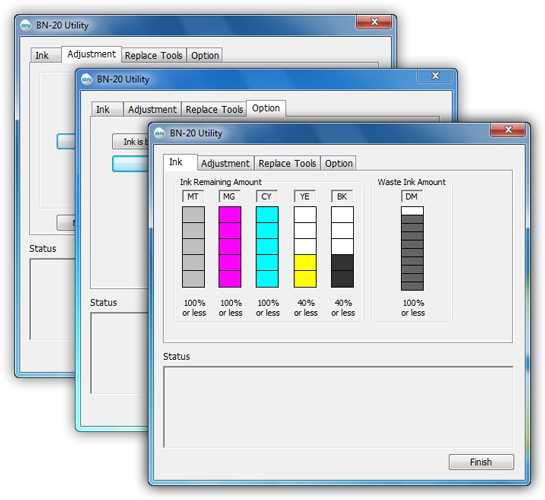Viewport: 545px width, 500px height.
Task: Click the BK black ink level bar
Action: (342, 247)
